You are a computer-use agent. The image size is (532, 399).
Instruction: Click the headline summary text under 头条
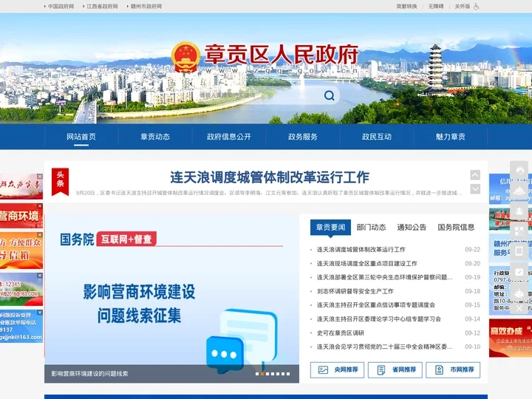click(269, 193)
